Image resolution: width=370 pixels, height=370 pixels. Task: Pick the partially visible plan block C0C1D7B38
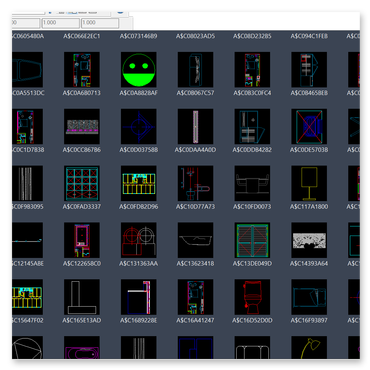(27, 127)
